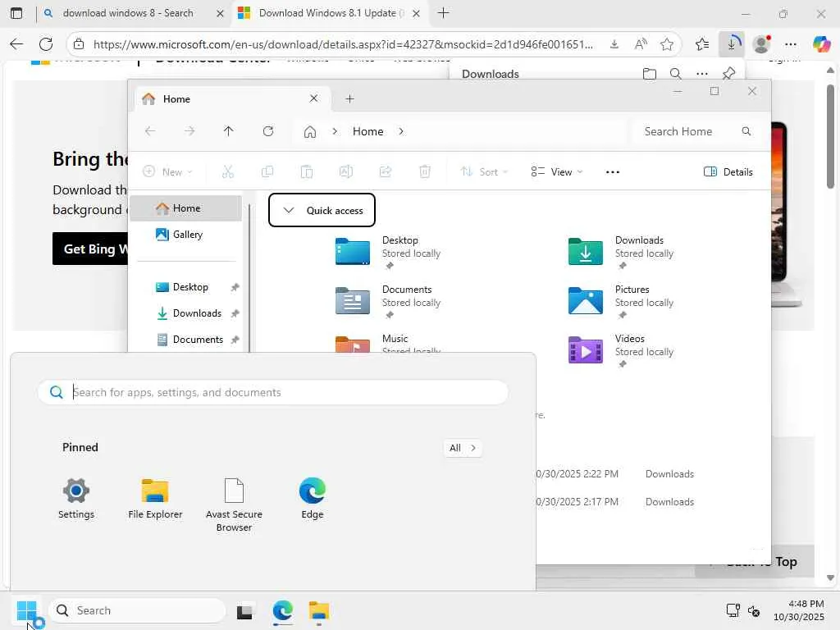Go back in the Edge browser
The width and height of the screenshot is (840, 630).
point(16,44)
